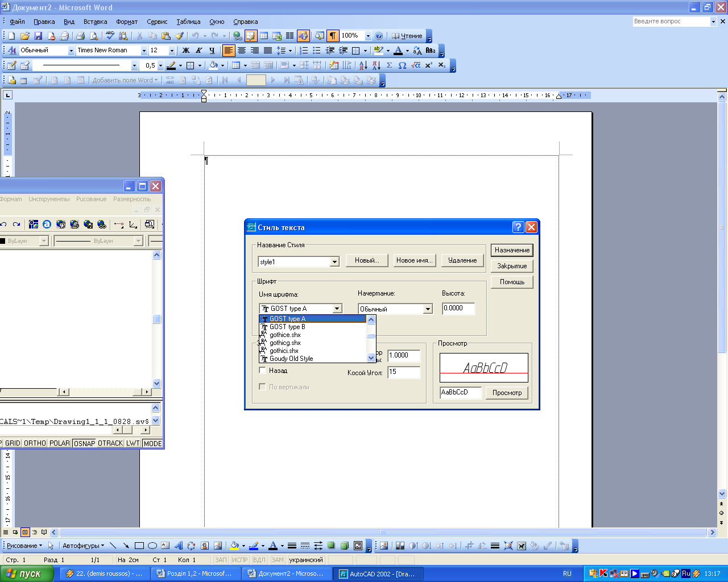
Task: Open the font size 12 dropdown
Action: [171, 51]
